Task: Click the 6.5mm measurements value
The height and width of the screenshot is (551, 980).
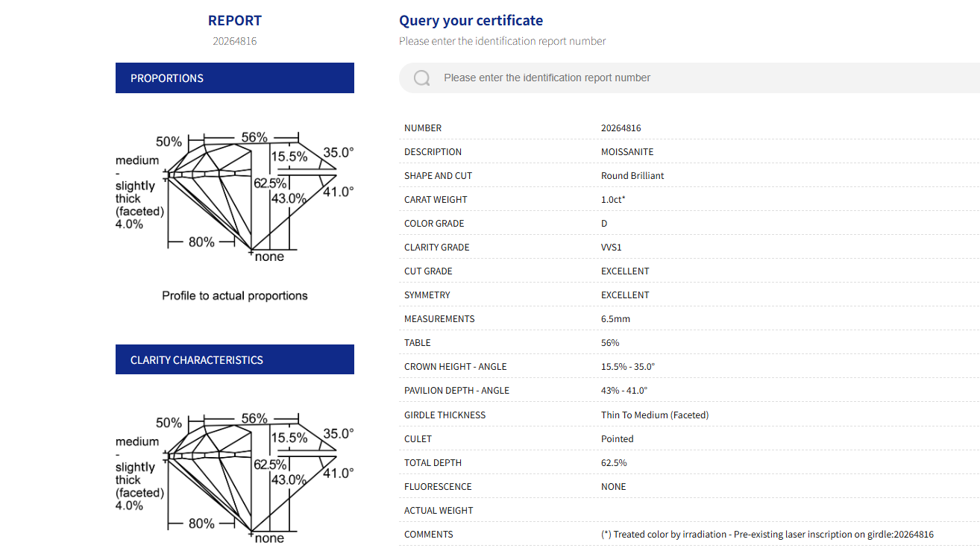Action: click(x=615, y=319)
